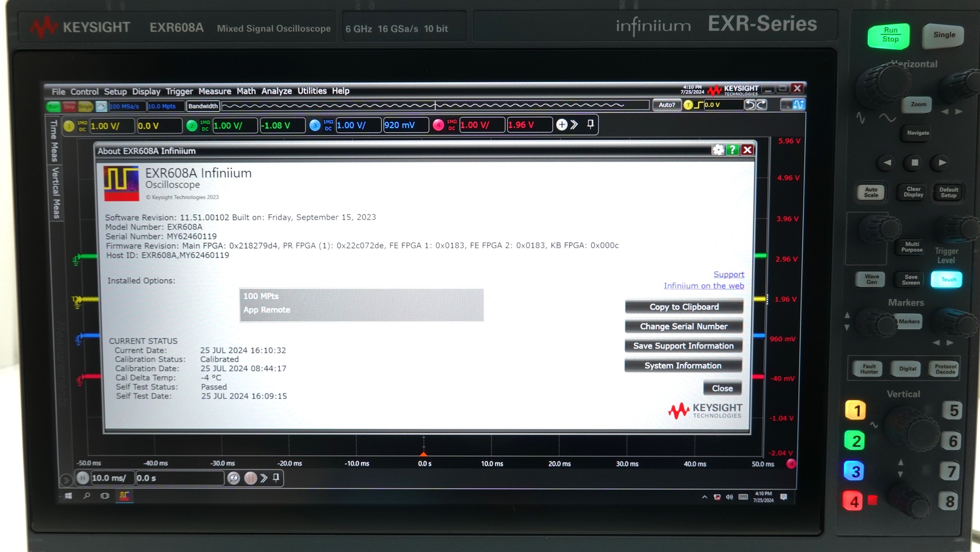Open the Infiniium on the web link

(704, 286)
